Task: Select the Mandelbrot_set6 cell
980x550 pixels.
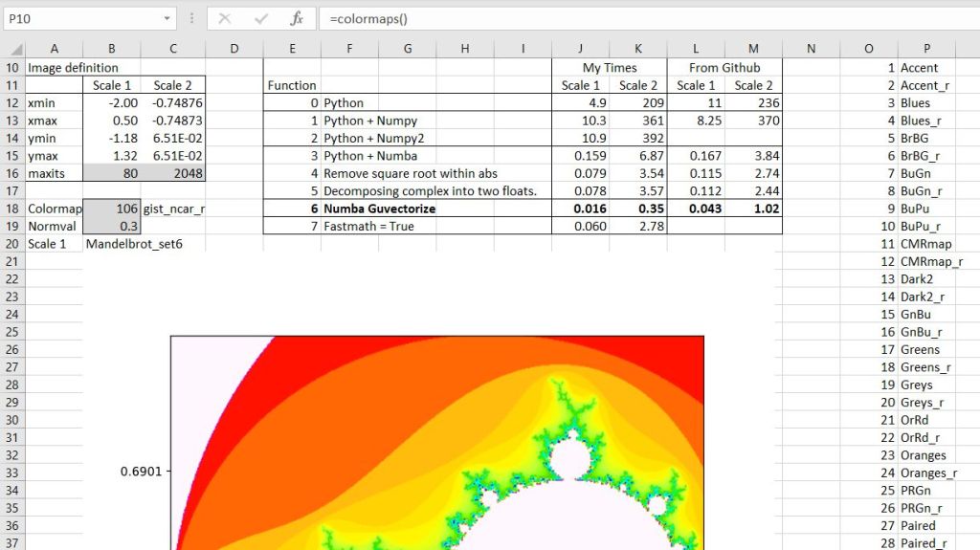Action: [134, 244]
